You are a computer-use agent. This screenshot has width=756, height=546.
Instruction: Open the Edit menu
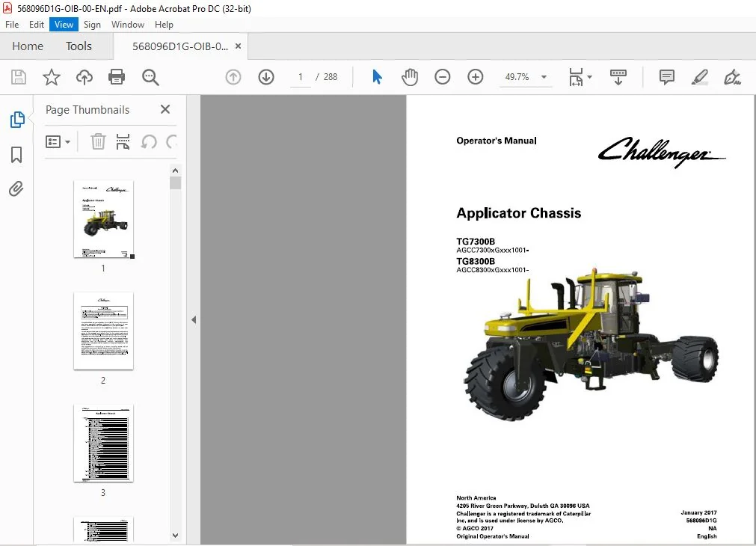[x=36, y=25]
